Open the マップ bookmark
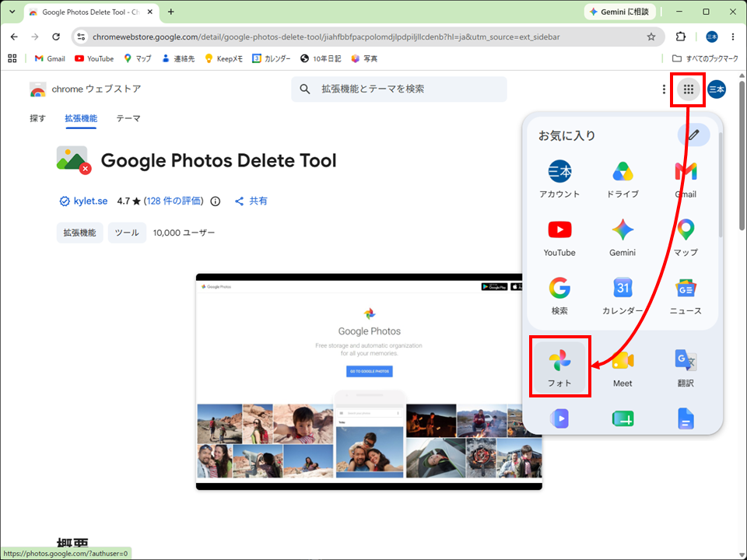Image resolution: width=747 pixels, height=560 pixels. (x=137, y=58)
